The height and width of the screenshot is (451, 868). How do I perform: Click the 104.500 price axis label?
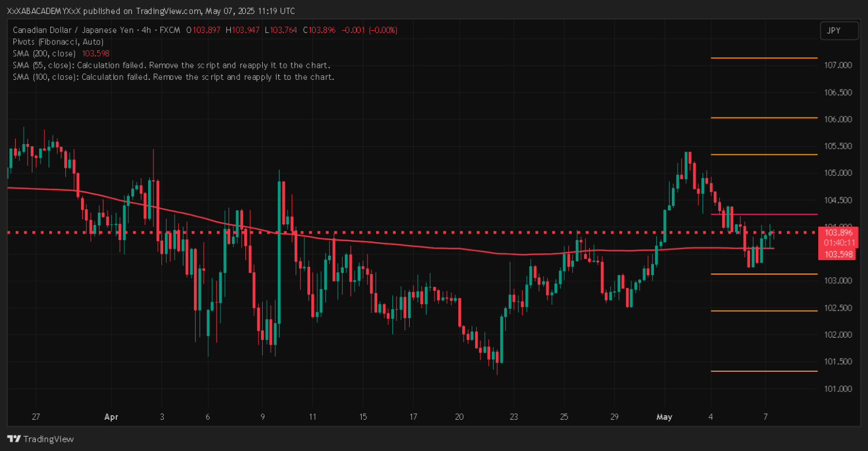click(837, 200)
